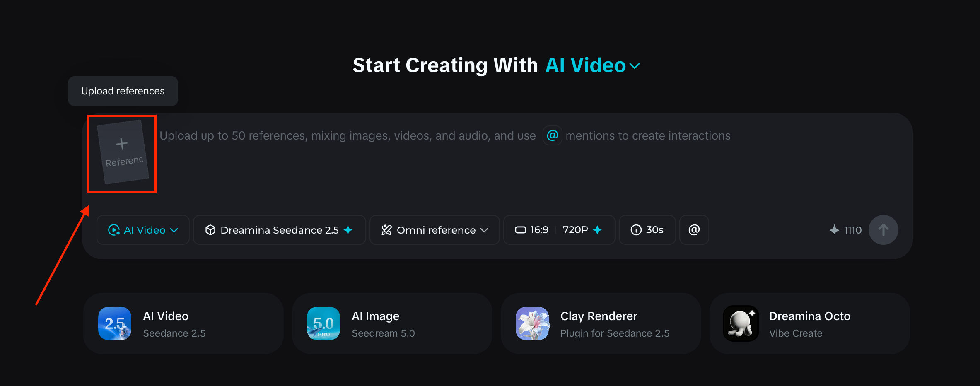Open the AI Video mode dropdown in toolbar

pos(143,230)
